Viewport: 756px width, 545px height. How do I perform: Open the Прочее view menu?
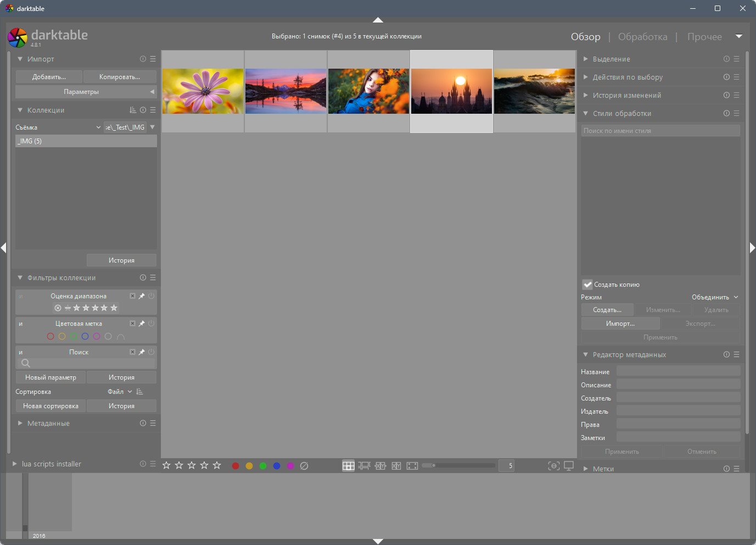[x=704, y=37]
